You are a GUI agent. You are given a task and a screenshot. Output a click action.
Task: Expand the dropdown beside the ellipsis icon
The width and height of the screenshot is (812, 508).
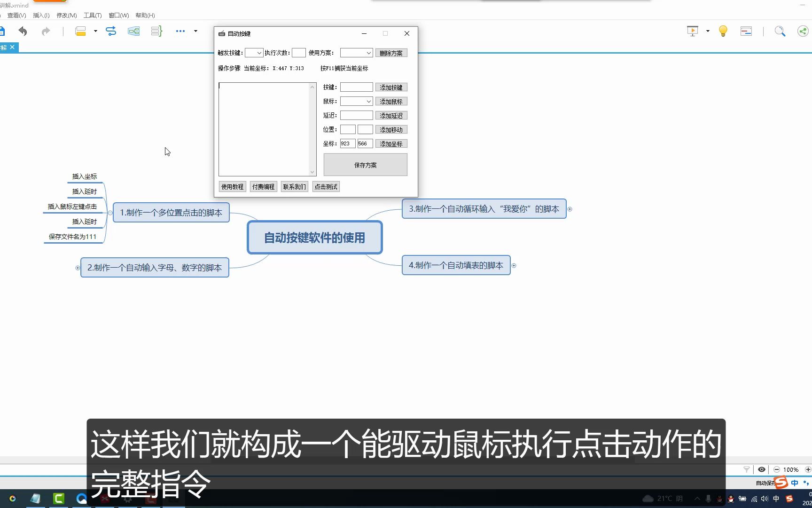(195, 32)
